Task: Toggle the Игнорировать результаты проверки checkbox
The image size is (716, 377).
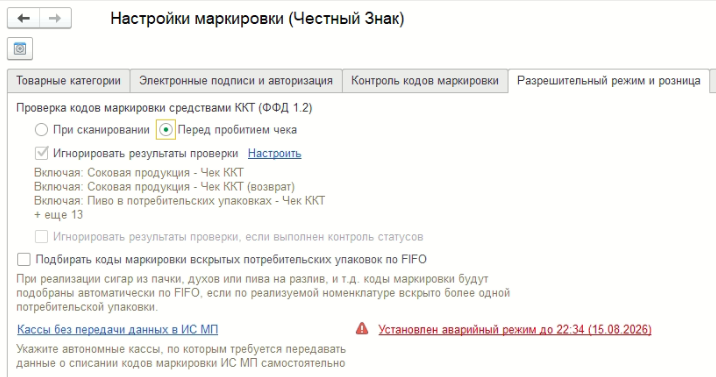Action: (x=41, y=153)
